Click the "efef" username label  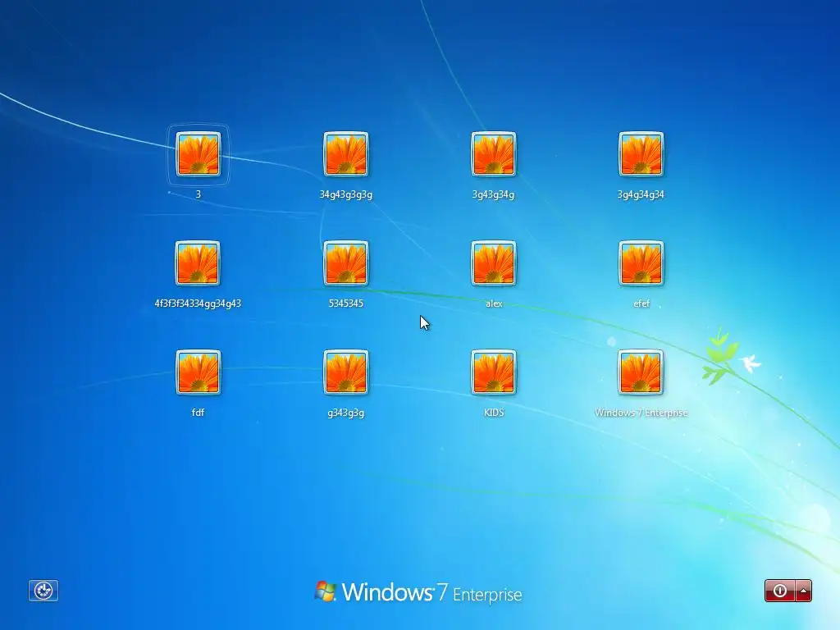(x=641, y=304)
